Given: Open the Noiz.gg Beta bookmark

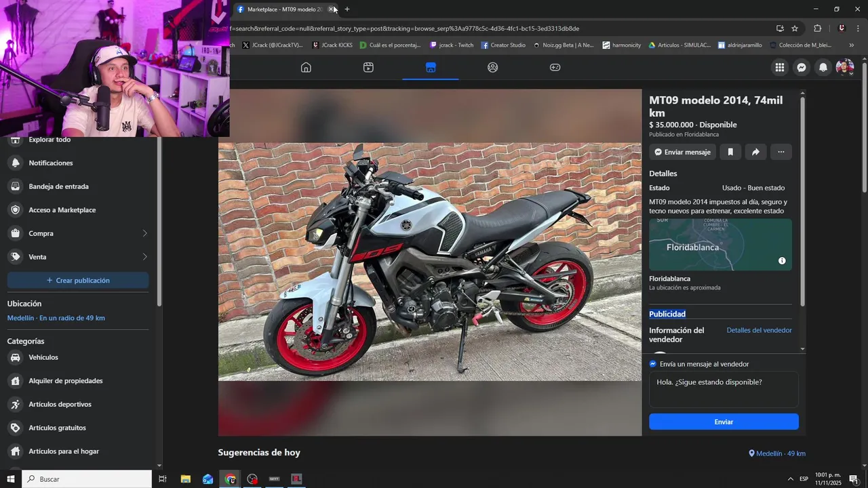Looking at the screenshot, I should [564, 45].
